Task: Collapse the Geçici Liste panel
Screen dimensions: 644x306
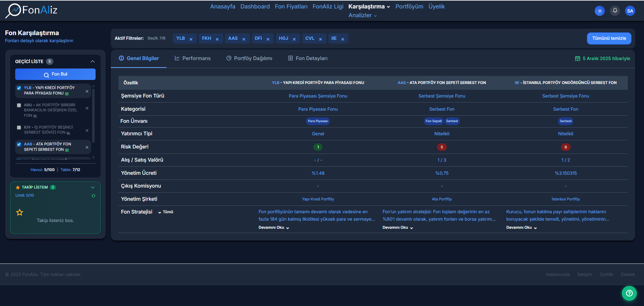Action: 93,61
